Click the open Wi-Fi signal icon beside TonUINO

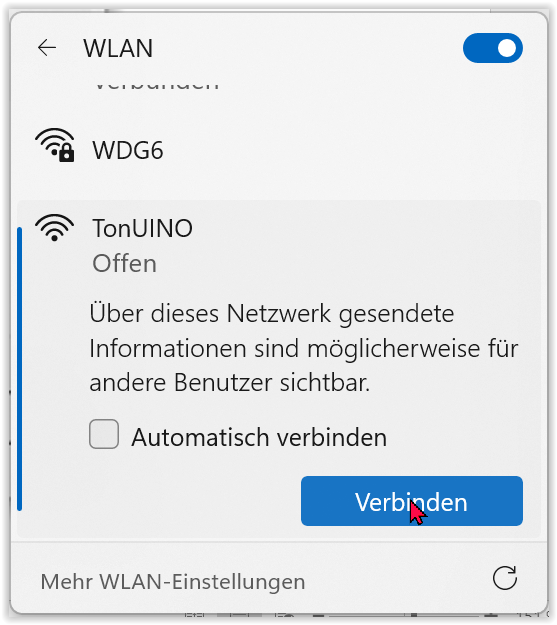pyautogui.click(x=55, y=228)
